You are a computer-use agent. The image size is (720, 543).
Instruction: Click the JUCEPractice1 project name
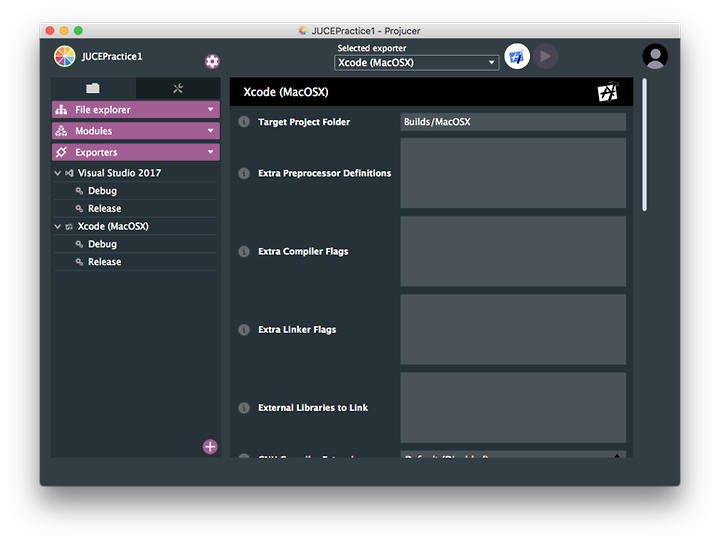(112, 56)
